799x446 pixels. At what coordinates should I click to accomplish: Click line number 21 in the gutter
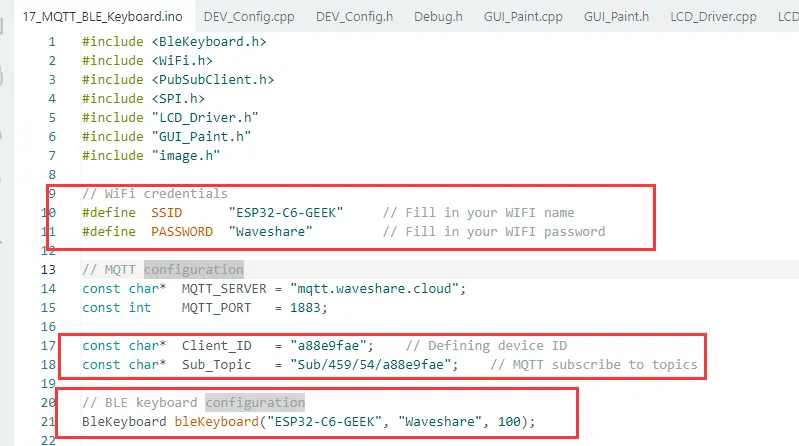tap(48, 421)
